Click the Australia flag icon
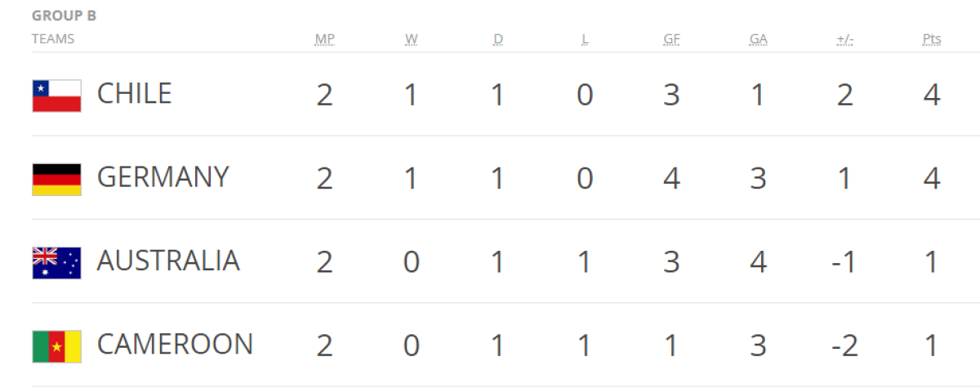Viewport: 980px width, 388px height. 56,263
